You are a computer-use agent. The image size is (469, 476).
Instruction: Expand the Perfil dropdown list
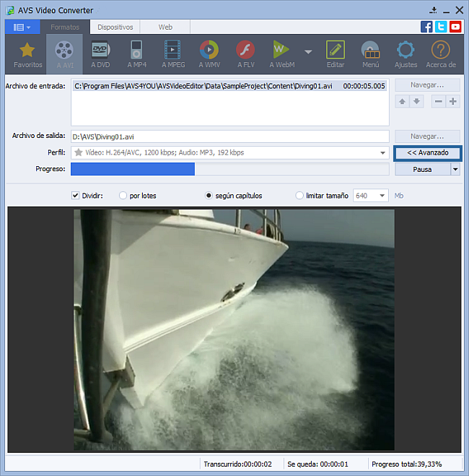pos(383,153)
